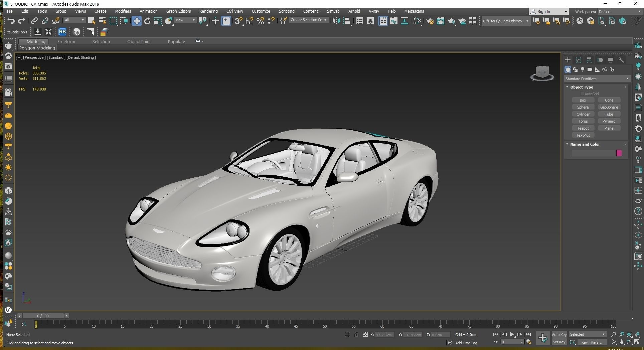Toggle absolute/offset transform type-in icon
The width and height of the screenshot is (644, 350).
click(x=365, y=334)
